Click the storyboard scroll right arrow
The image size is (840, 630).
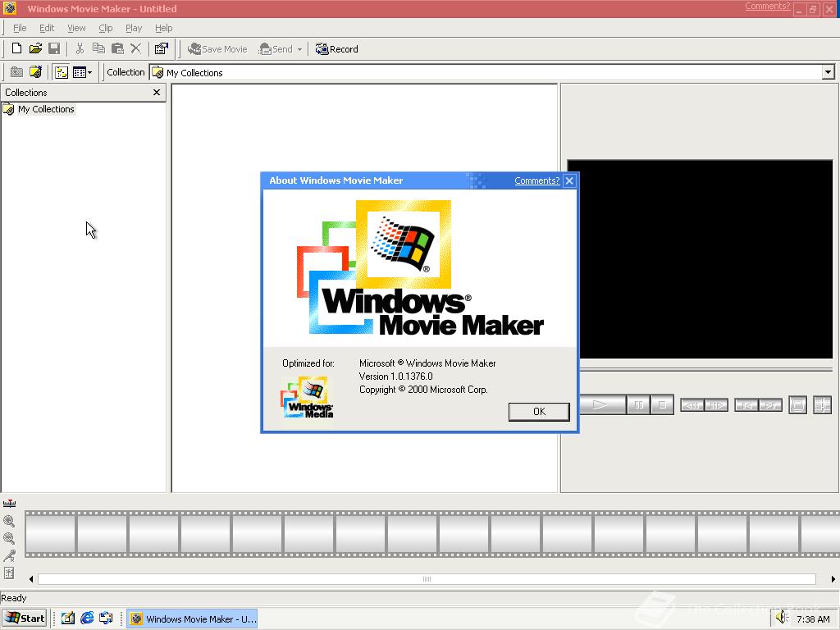[833, 579]
